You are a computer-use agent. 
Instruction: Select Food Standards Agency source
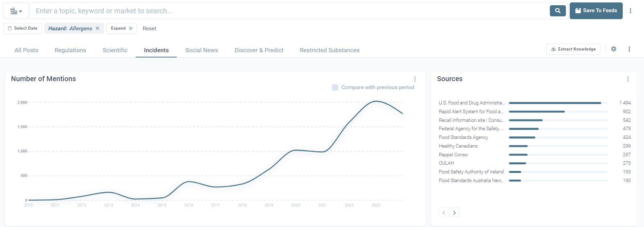click(463, 137)
